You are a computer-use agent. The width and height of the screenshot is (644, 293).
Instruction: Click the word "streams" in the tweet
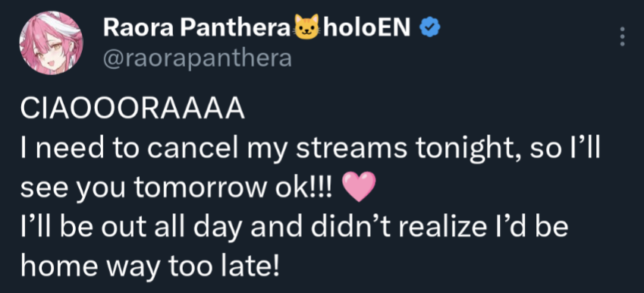pyautogui.click(x=351, y=151)
